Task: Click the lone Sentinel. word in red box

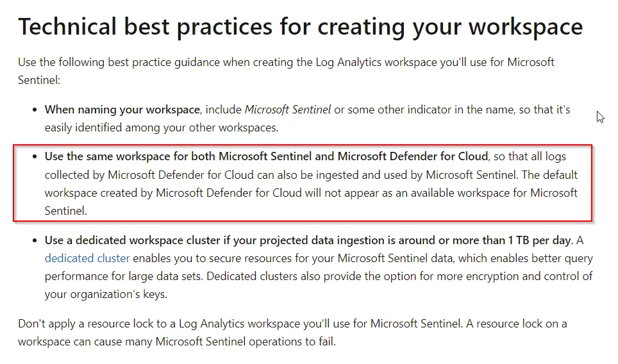Action: coord(66,211)
